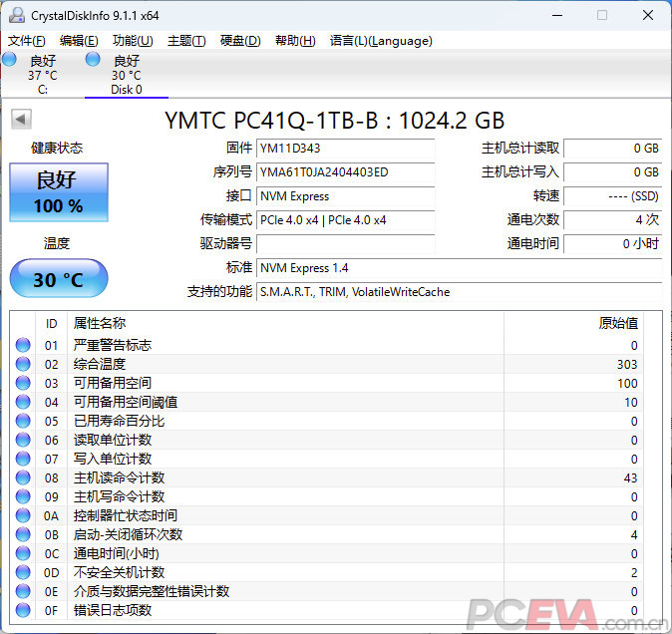Click status orb for 综合温度 row
The width and height of the screenshot is (672, 634).
23,365
